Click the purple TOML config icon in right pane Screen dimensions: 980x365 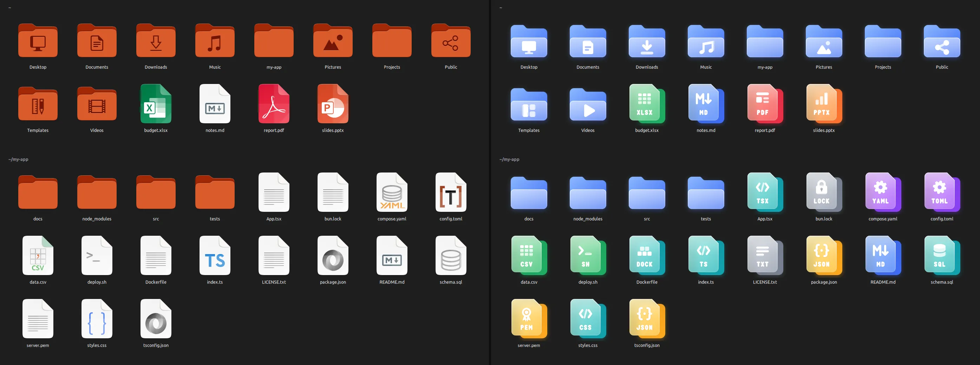click(942, 192)
